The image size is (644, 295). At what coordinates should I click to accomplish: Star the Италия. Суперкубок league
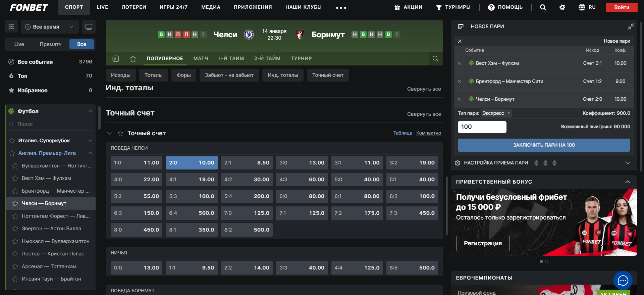pos(12,141)
